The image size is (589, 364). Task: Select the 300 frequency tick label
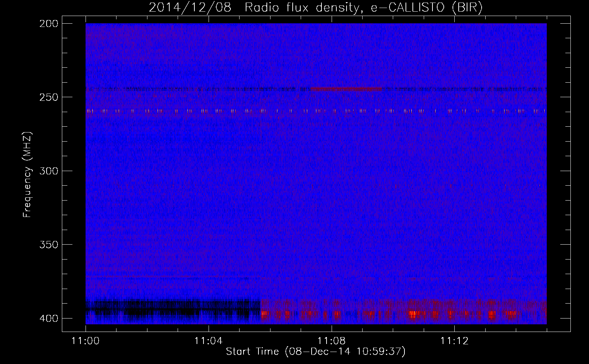(x=48, y=171)
